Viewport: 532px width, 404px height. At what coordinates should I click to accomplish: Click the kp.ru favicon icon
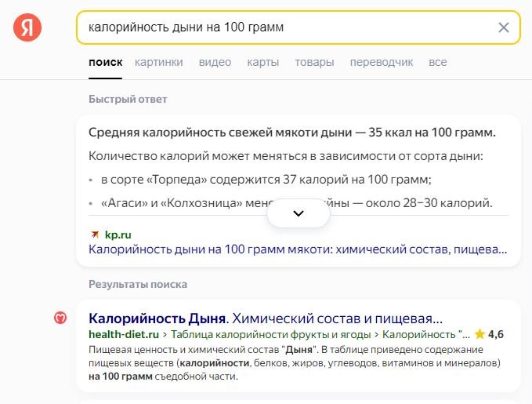click(95, 235)
